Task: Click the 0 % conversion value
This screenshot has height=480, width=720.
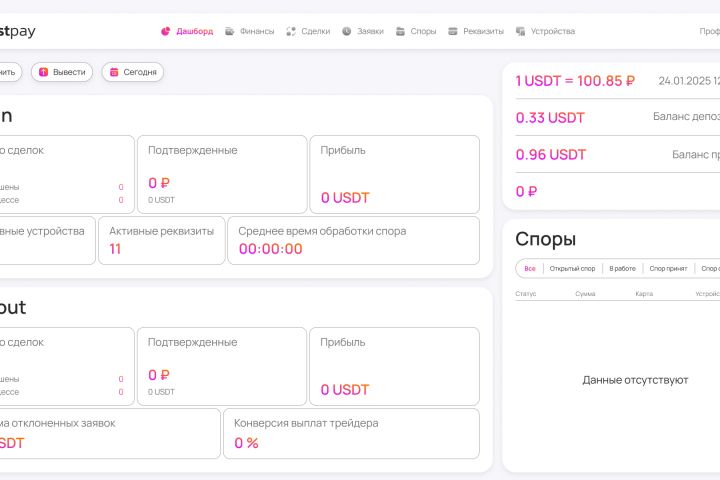Action: (246, 443)
